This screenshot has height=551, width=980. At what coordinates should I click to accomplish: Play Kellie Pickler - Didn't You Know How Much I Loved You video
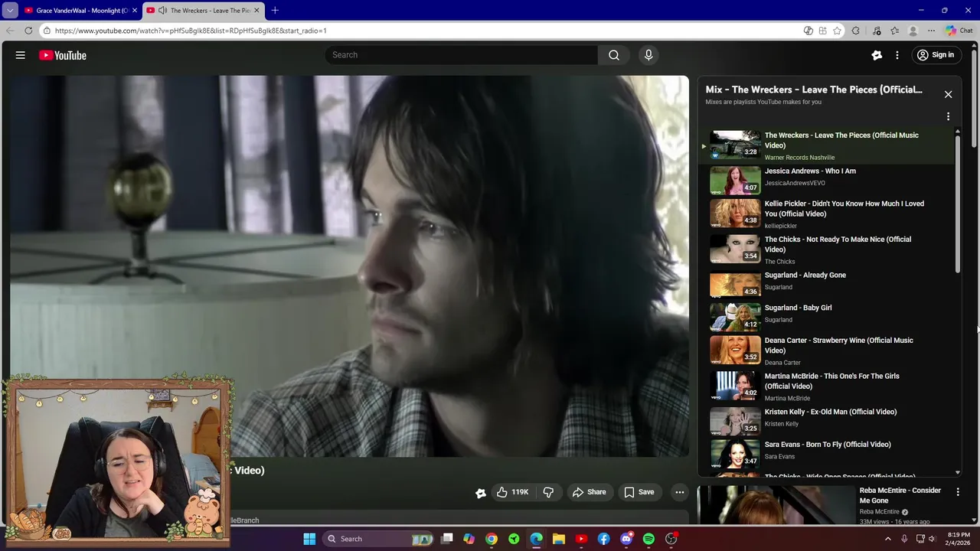[827, 214]
